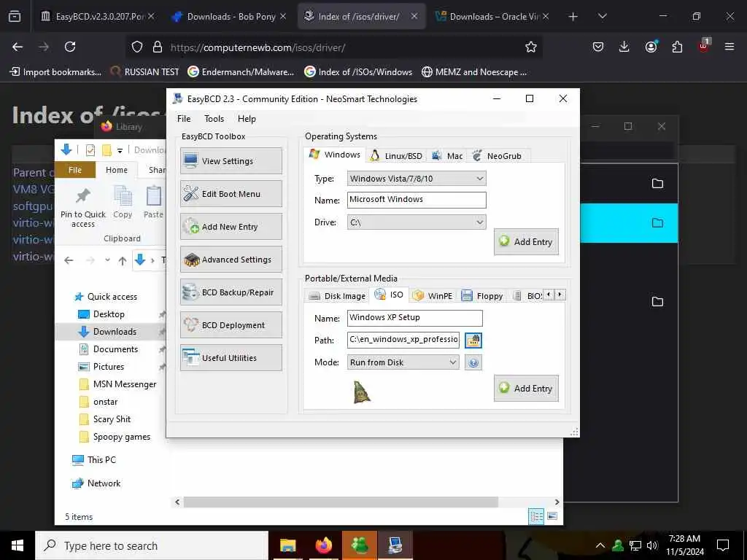747x560 pixels.
Task: Click the Windows XP Setup name field
Action: [414, 318]
